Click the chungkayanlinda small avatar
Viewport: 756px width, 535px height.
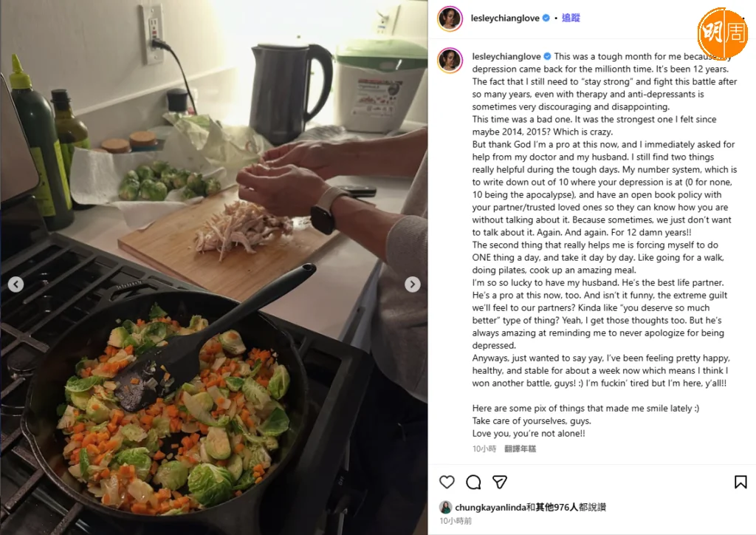pyautogui.click(x=445, y=507)
